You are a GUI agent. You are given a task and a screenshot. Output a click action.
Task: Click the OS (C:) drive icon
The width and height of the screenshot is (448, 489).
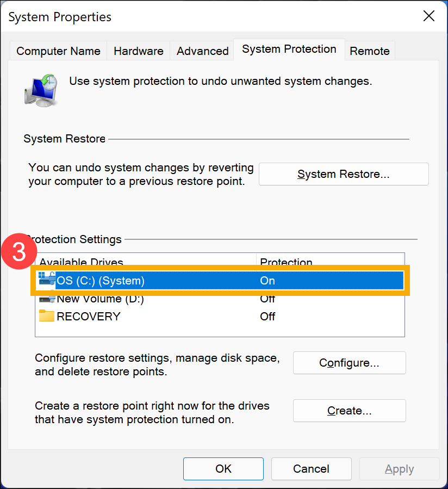pyautogui.click(x=47, y=280)
